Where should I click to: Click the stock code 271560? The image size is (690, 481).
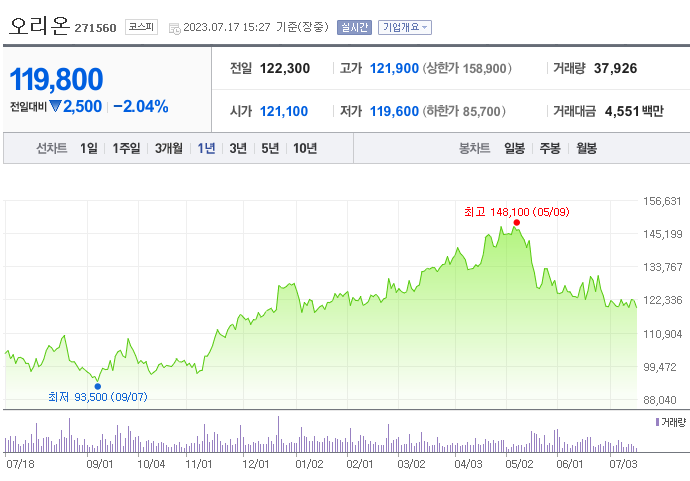[x=95, y=28]
